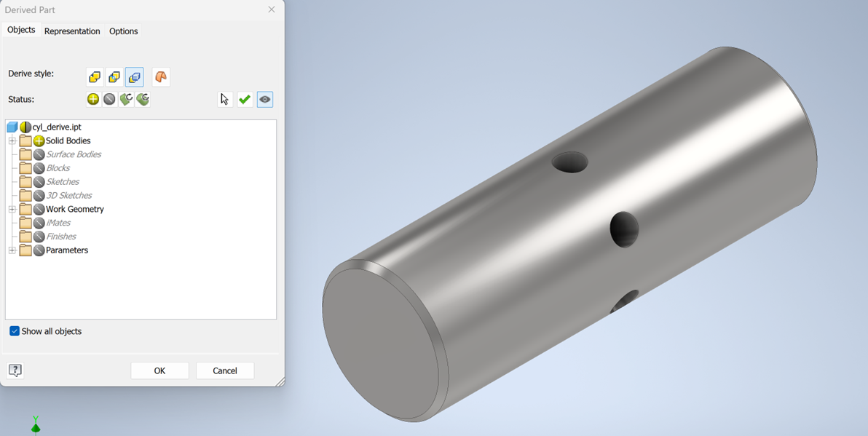Click the yellow plus Include status button
The height and width of the screenshot is (436, 868).
(93, 100)
